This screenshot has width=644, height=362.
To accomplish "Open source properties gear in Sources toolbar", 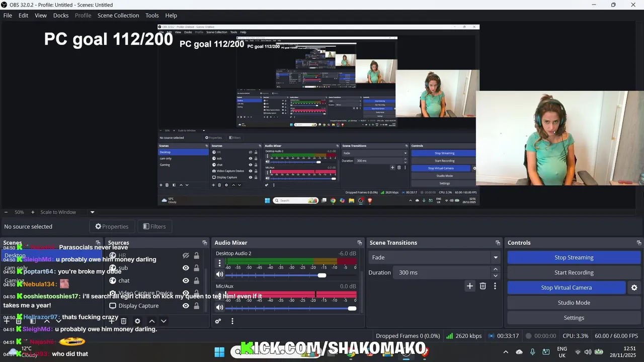I will coord(137,321).
